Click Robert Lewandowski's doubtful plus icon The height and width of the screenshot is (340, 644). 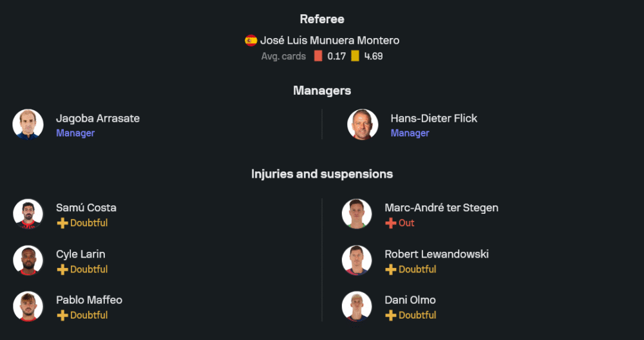pos(391,269)
